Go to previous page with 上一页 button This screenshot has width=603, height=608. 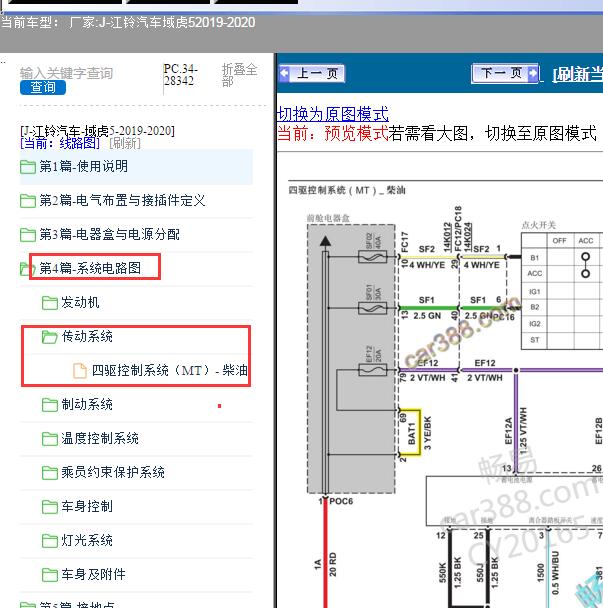(x=311, y=73)
